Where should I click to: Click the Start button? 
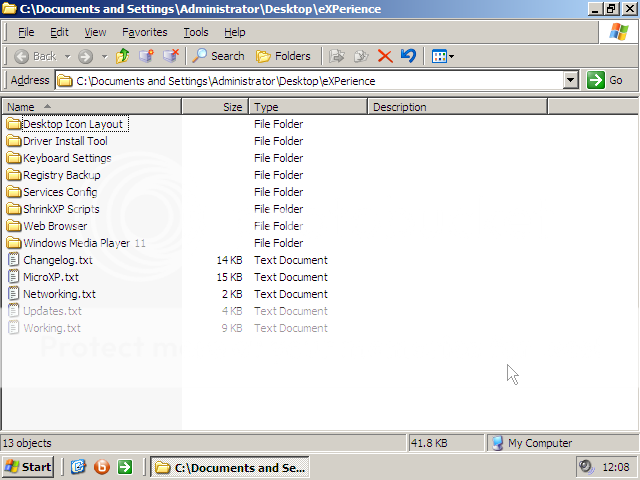coord(28,467)
